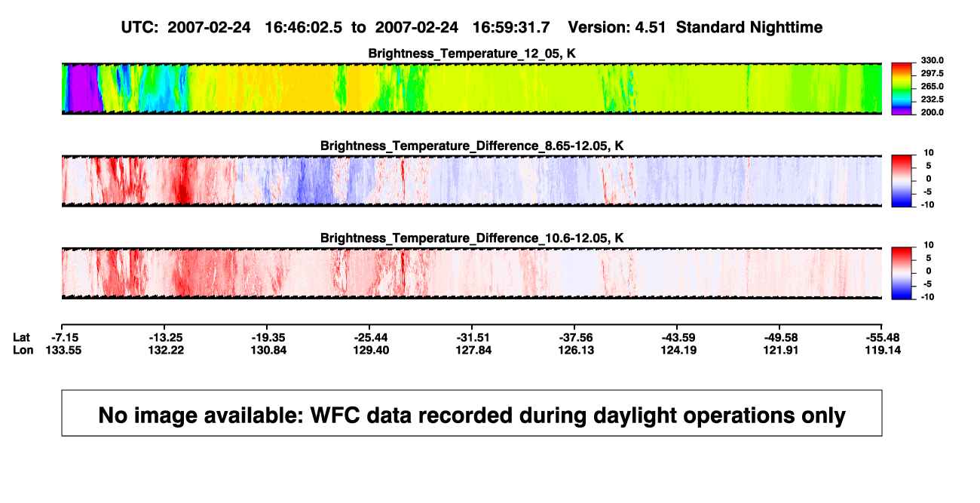Click the 265.0 colorbar label
Screen dimensions: 980x503
(x=933, y=87)
